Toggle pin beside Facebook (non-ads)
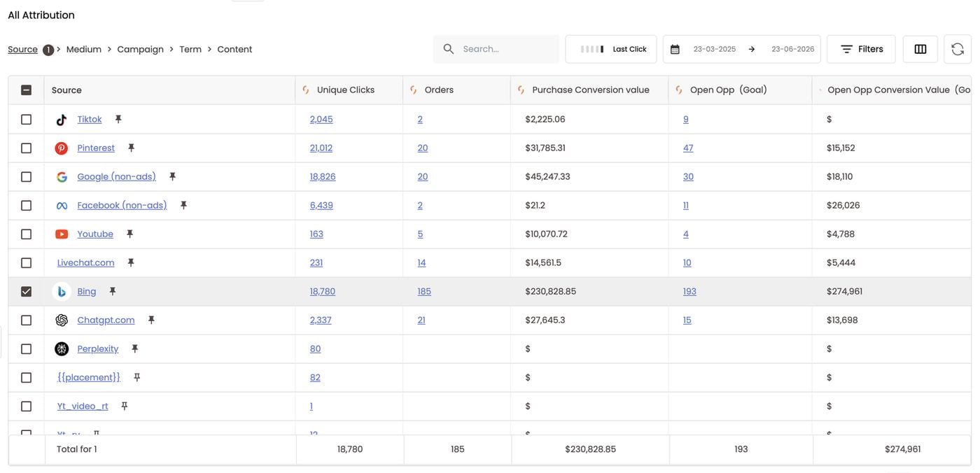The width and height of the screenshot is (980, 473). pos(183,205)
